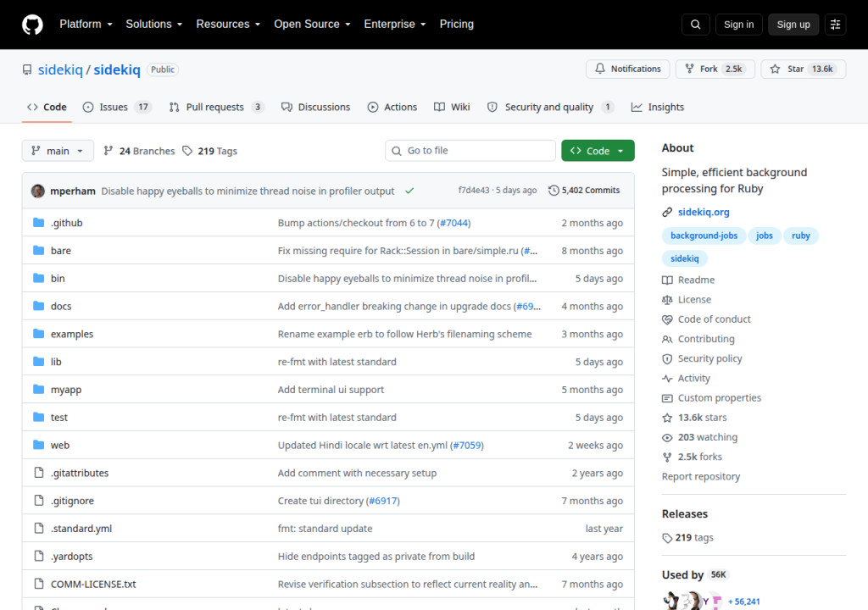Select the ruby topic tag
Screen dimensions: 868x610
pyautogui.click(x=800, y=236)
